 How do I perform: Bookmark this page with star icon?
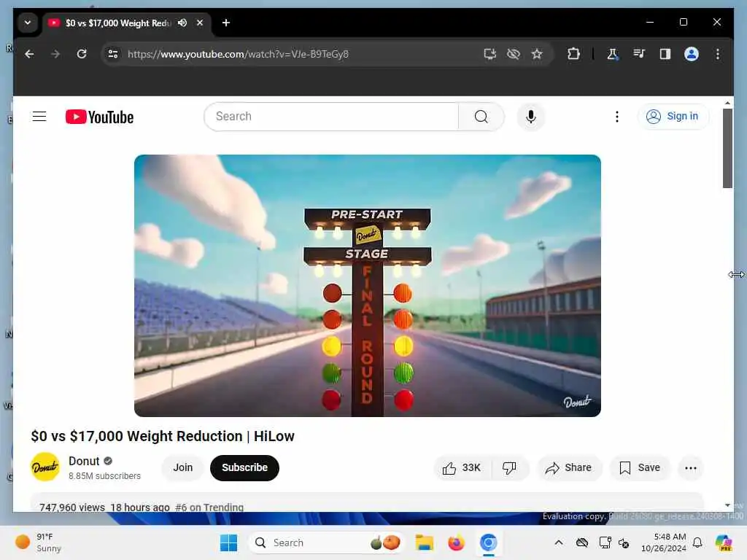(x=537, y=54)
